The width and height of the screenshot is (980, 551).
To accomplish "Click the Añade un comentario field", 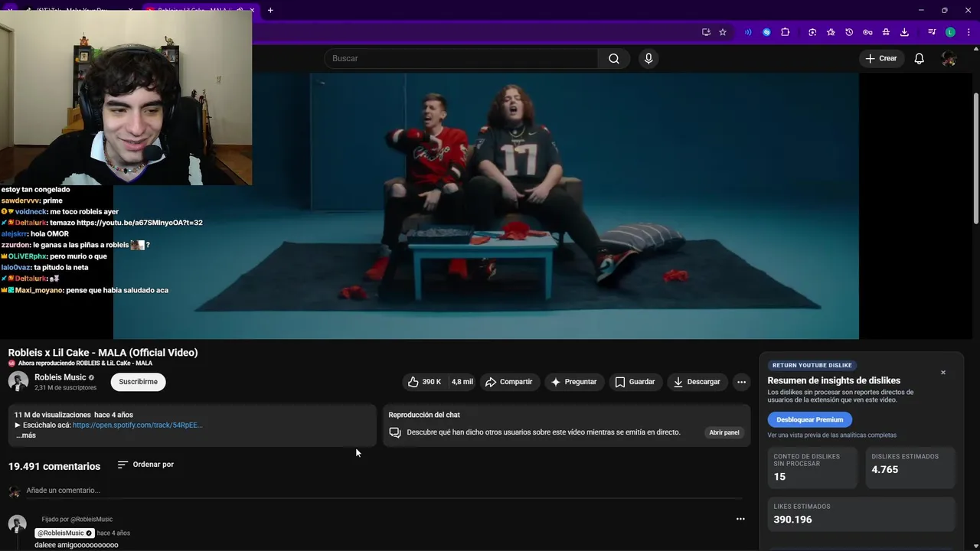I will coord(384,491).
